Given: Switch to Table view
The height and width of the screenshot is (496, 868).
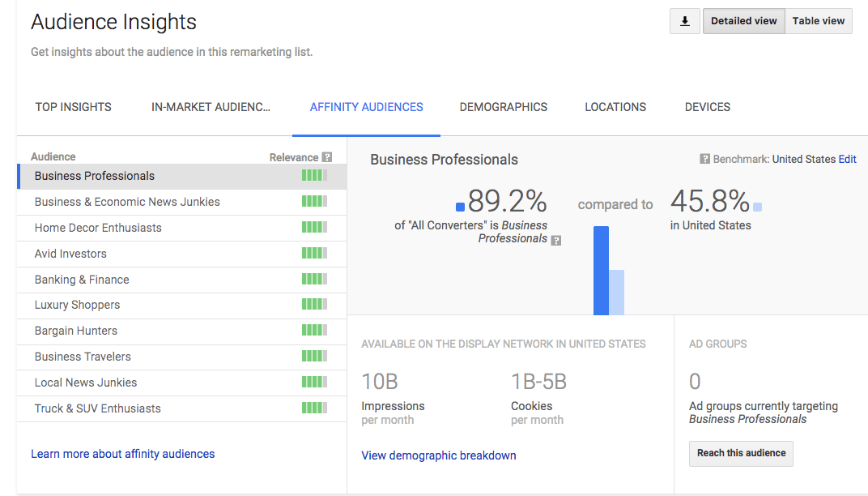Looking at the screenshot, I should [x=818, y=20].
